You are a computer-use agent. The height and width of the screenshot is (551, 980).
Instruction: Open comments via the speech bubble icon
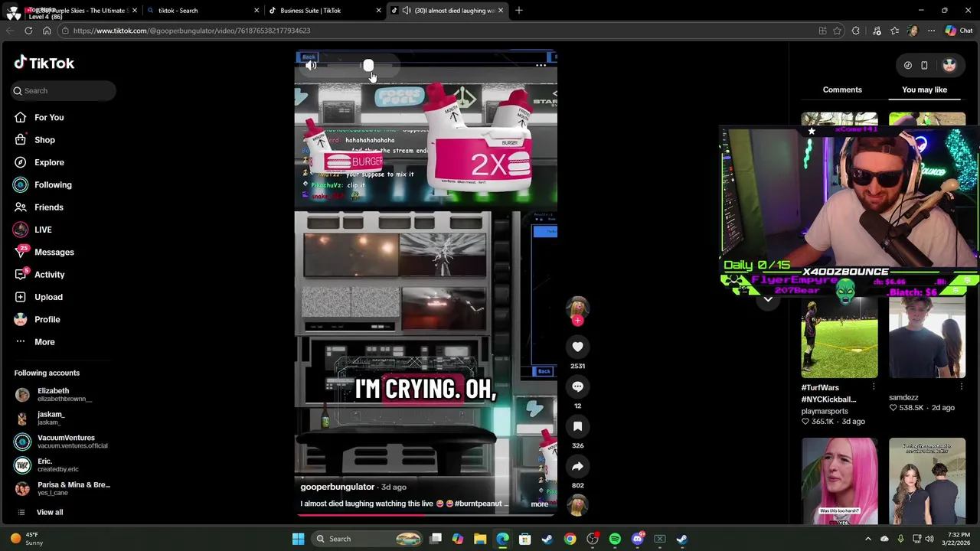(577, 386)
